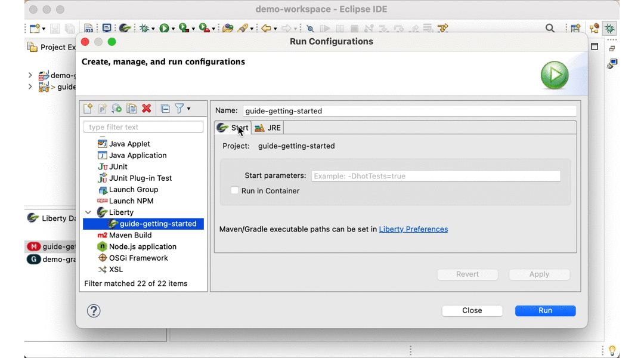Select Java Application configuration type
The height and width of the screenshot is (358, 644).
pos(138,155)
